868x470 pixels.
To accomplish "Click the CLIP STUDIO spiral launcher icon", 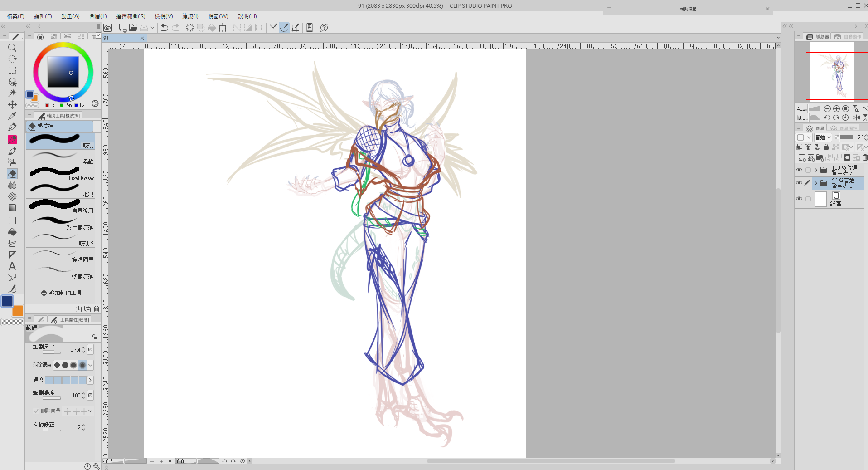I will click(x=107, y=28).
